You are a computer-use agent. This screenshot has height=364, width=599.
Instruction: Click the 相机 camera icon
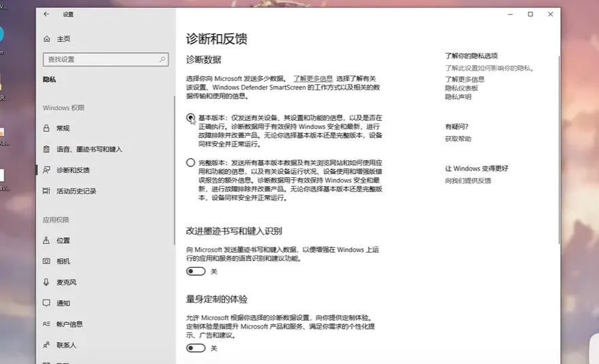tap(46, 261)
